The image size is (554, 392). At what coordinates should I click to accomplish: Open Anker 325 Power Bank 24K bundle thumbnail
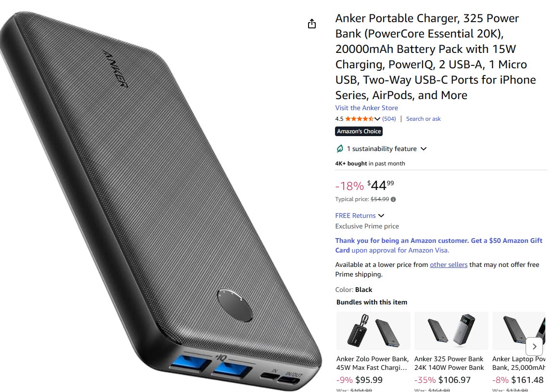[451, 330]
